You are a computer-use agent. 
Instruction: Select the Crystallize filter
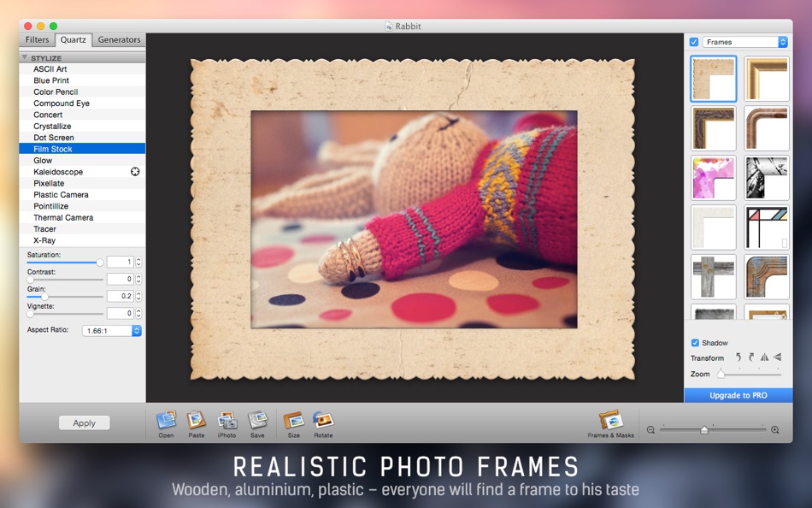[82, 126]
